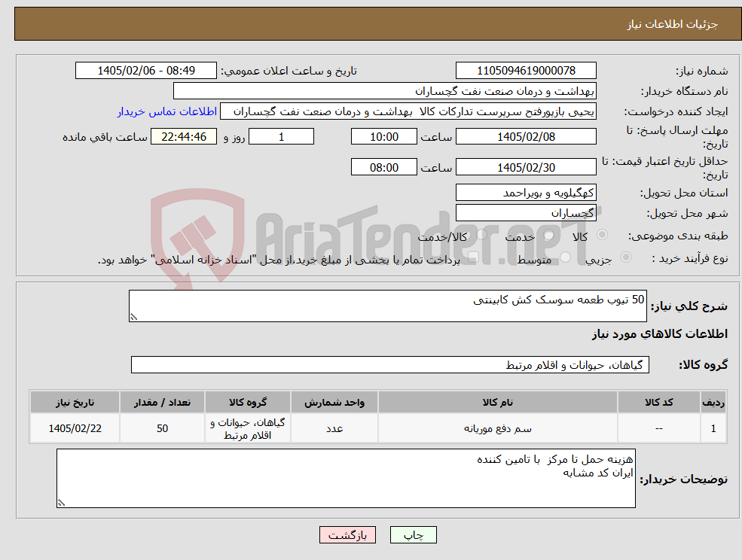742x560 pixels.
Task: Click the unit cell عدد
Action: [x=334, y=428]
